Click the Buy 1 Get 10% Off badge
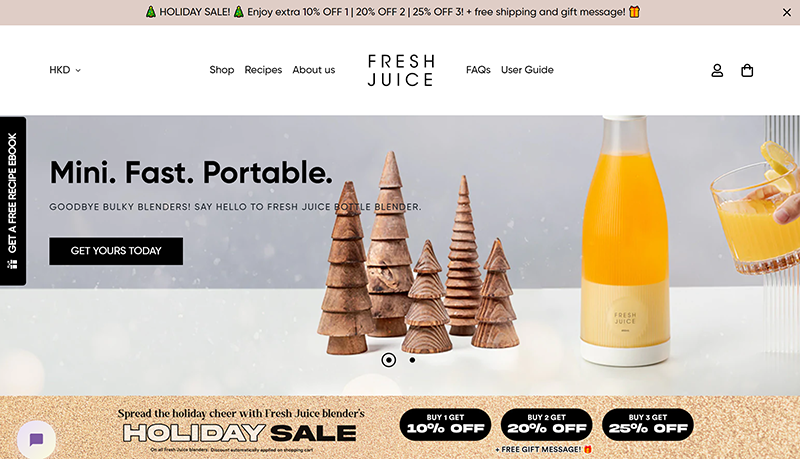The width and height of the screenshot is (800, 459). pos(445,424)
